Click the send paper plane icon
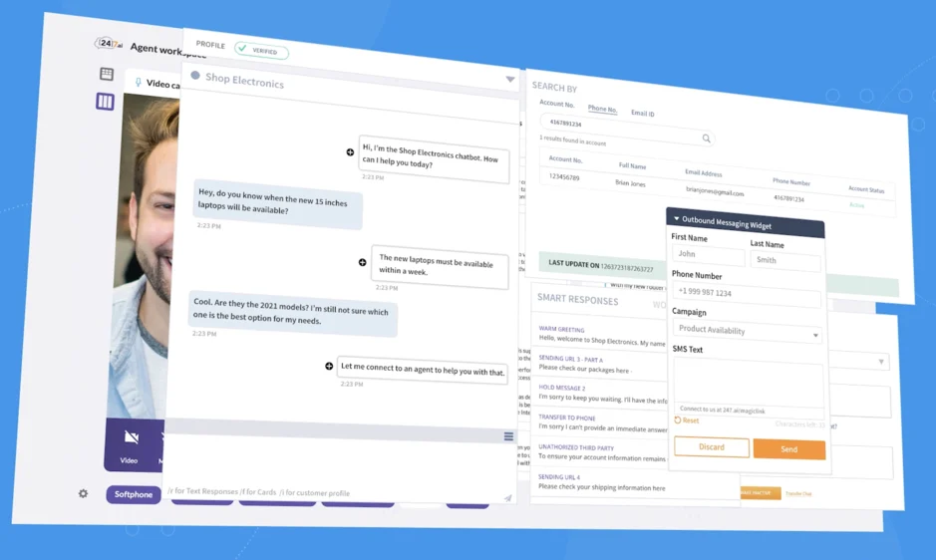The image size is (936, 560). tap(507, 498)
